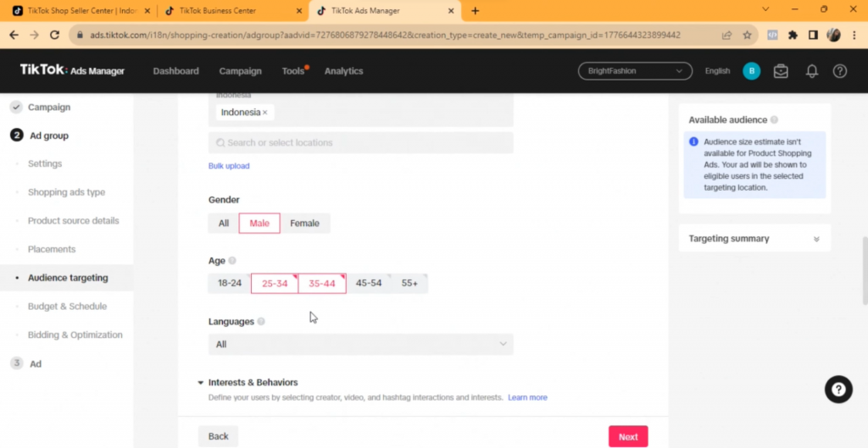Open the help question mark icon in header
The width and height of the screenshot is (868, 448).
[839, 71]
